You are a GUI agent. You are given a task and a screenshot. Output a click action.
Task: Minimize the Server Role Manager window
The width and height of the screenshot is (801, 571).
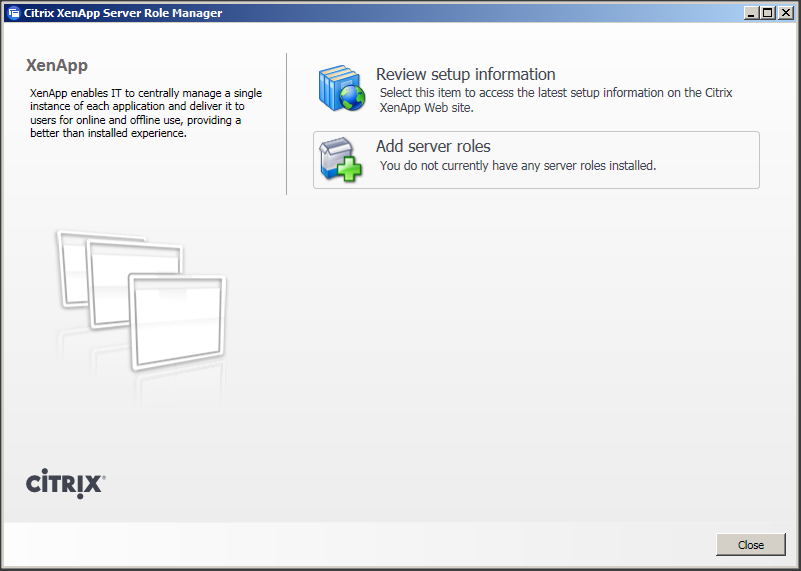[752, 13]
